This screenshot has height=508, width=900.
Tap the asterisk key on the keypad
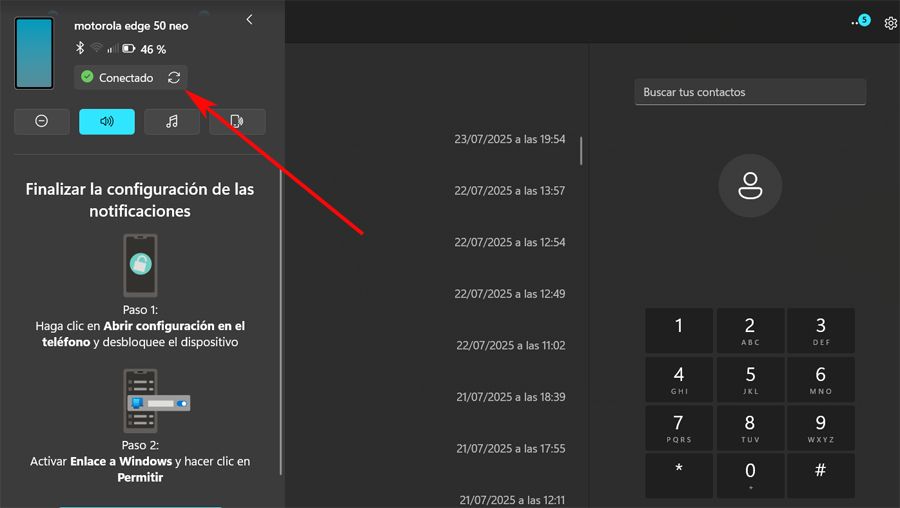(x=679, y=476)
